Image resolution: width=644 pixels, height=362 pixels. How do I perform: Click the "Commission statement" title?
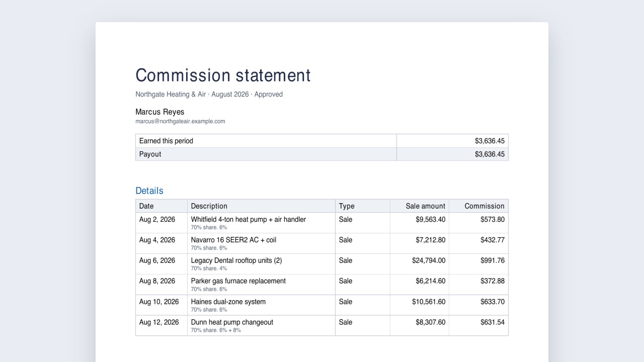223,75
